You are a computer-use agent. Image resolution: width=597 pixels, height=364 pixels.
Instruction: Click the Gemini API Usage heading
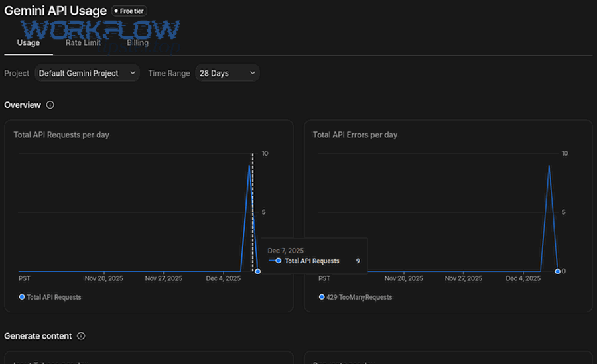55,11
